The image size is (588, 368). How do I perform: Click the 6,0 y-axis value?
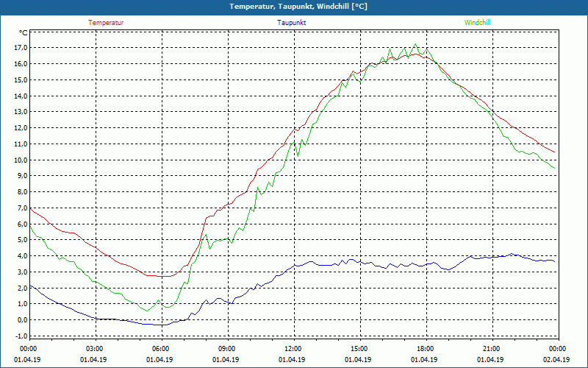[22, 224]
